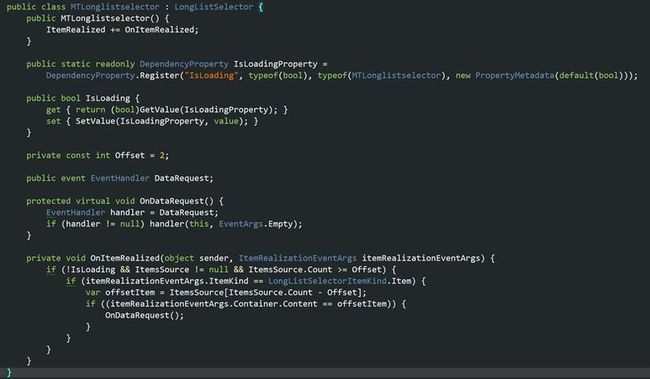Click the final closing brace of the class

pyautogui.click(x=9, y=372)
